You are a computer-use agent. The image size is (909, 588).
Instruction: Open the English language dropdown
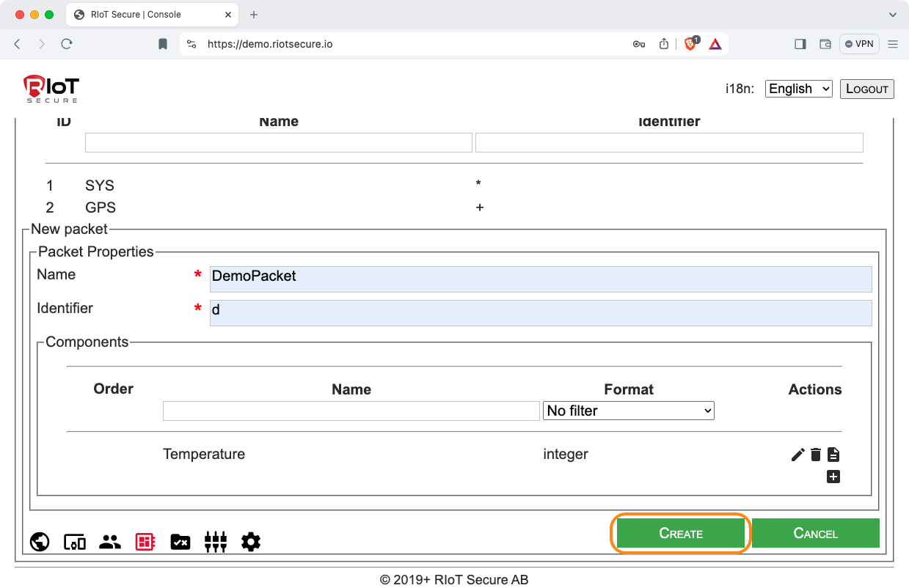[x=798, y=89]
